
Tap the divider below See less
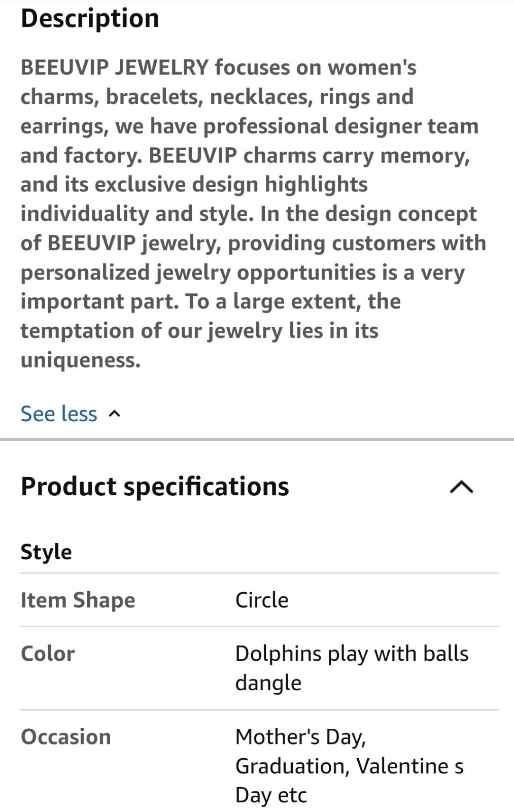257,439
